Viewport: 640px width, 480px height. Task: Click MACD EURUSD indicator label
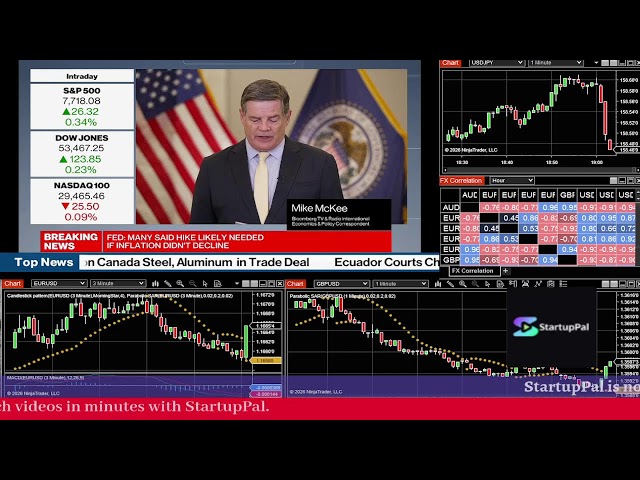[46, 378]
